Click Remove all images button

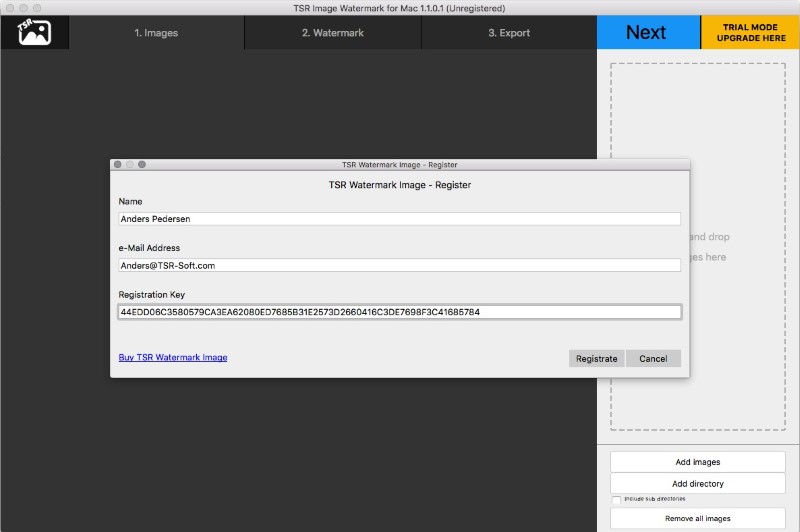point(697,518)
